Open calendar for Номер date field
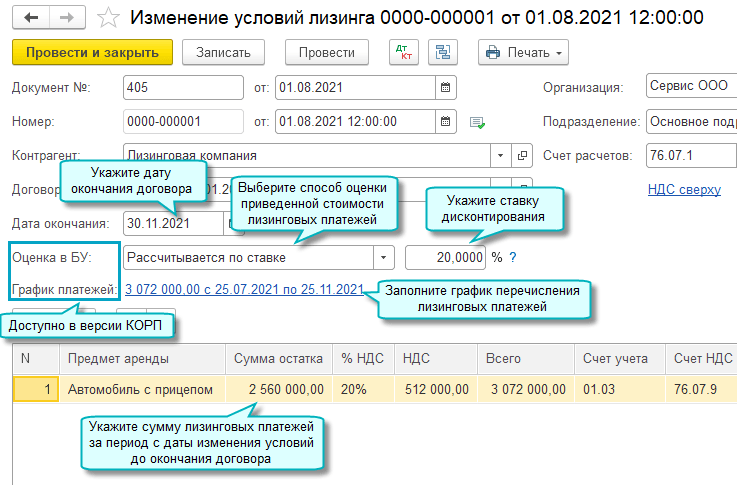 (x=446, y=122)
